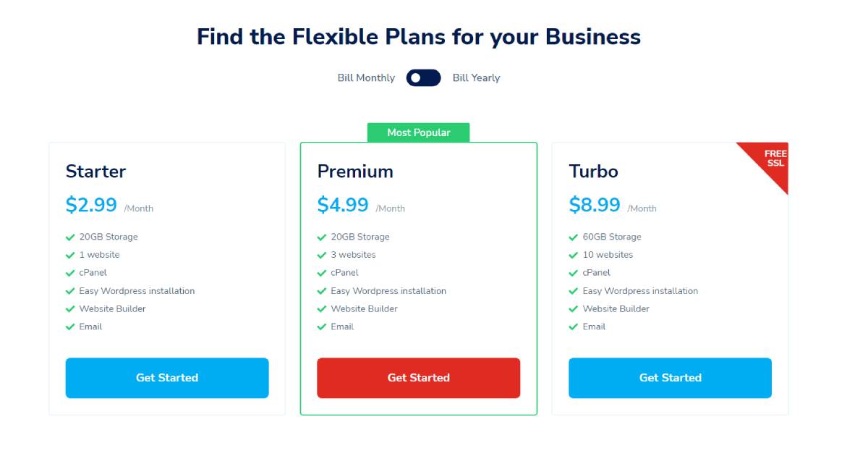868x464 pixels.
Task: Click the Starter plan title
Action: point(95,172)
